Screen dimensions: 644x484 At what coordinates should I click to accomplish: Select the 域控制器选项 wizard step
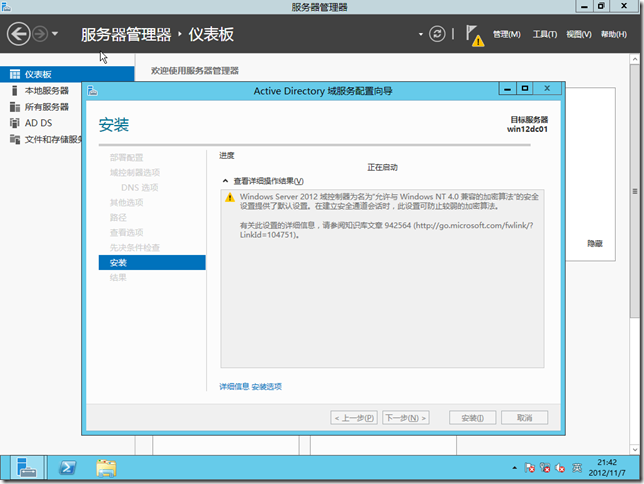click(135, 173)
